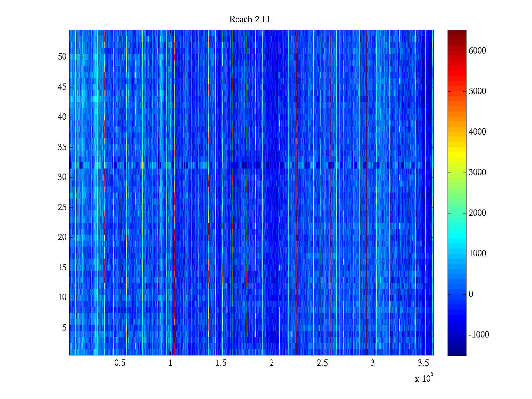Viewport: 532px width, 399px height.
Task: Click the y-axis tick label 50
Action: click(62, 57)
